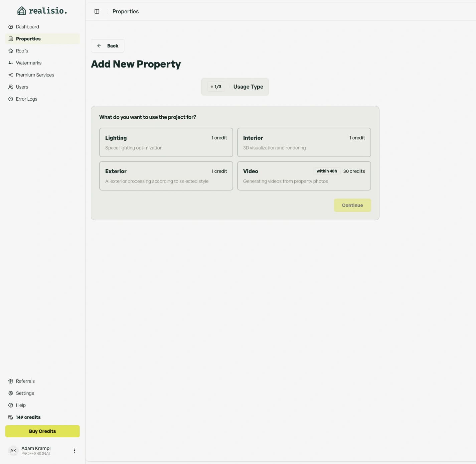Select the Interior usage type card
476x464 pixels.
(x=304, y=142)
